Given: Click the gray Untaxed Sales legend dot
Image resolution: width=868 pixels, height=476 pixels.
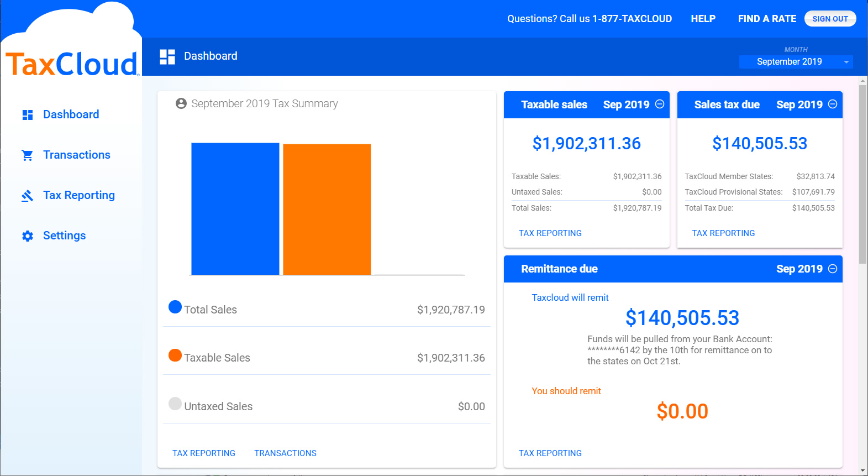Looking at the screenshot, I should (175, 404).
